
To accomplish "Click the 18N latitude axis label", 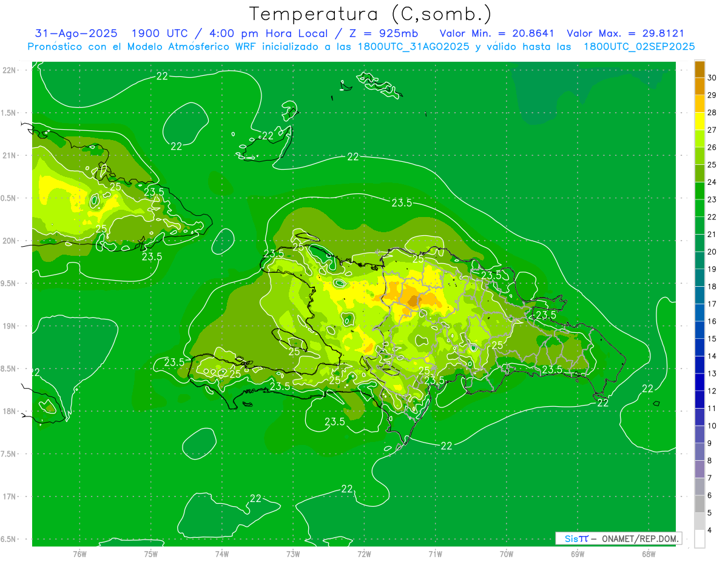I will [10, 411].
